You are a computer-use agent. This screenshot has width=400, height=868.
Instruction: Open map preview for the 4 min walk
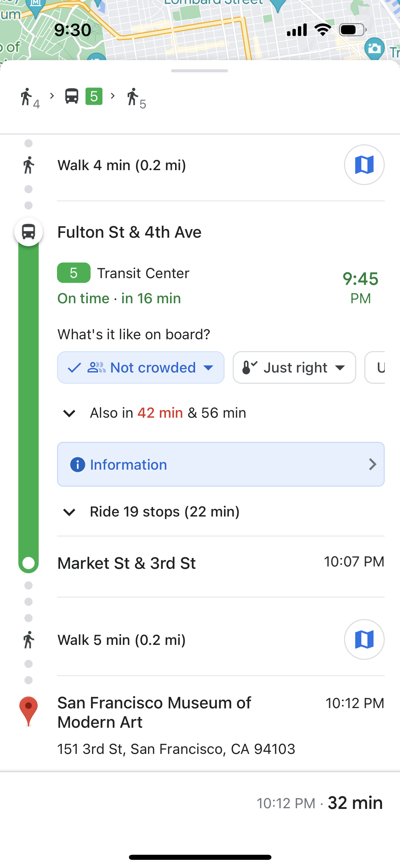point(364,165)
